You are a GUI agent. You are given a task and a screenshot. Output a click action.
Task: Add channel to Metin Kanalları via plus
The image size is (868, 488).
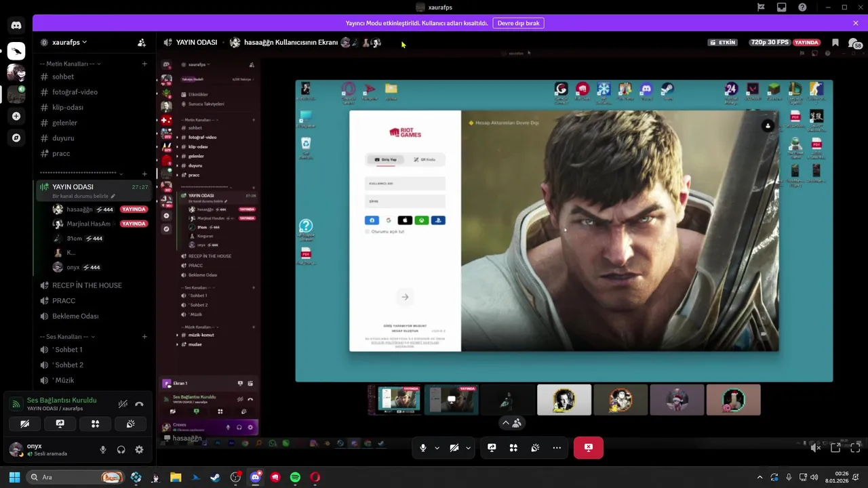pyautogui.click(x=144, y=64)
